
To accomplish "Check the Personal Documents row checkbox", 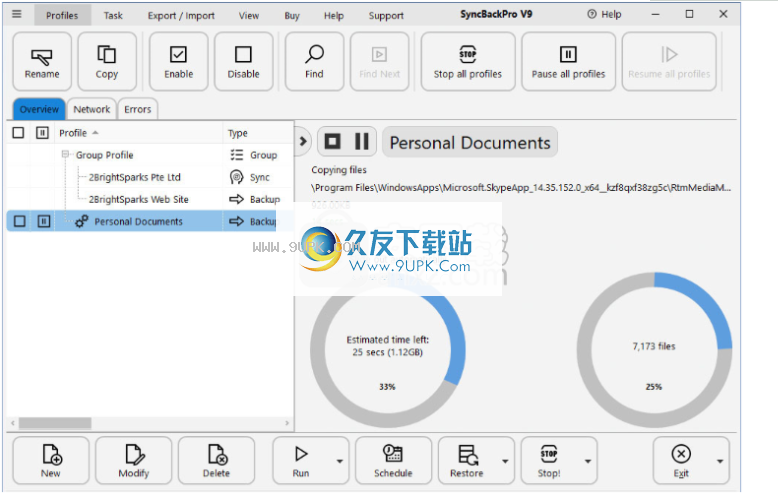I will tap(19, 221).
